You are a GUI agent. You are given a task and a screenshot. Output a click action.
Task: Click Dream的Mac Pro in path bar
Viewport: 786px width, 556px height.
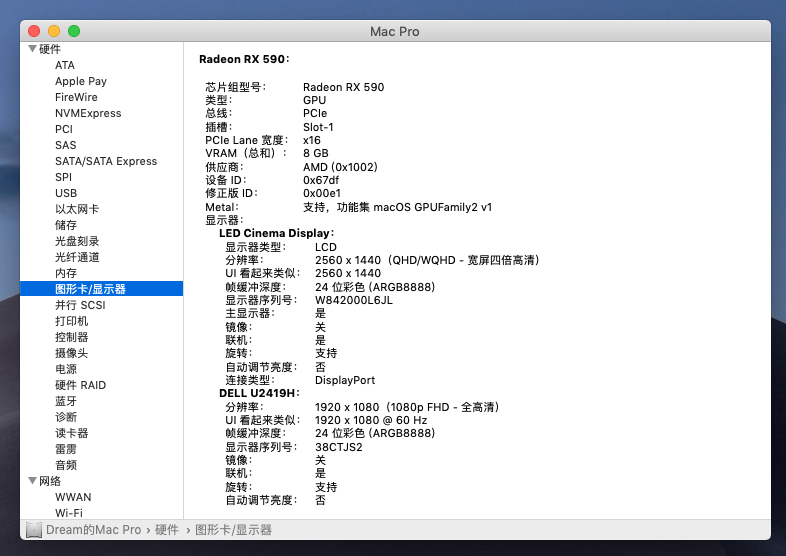pos(93,530)
